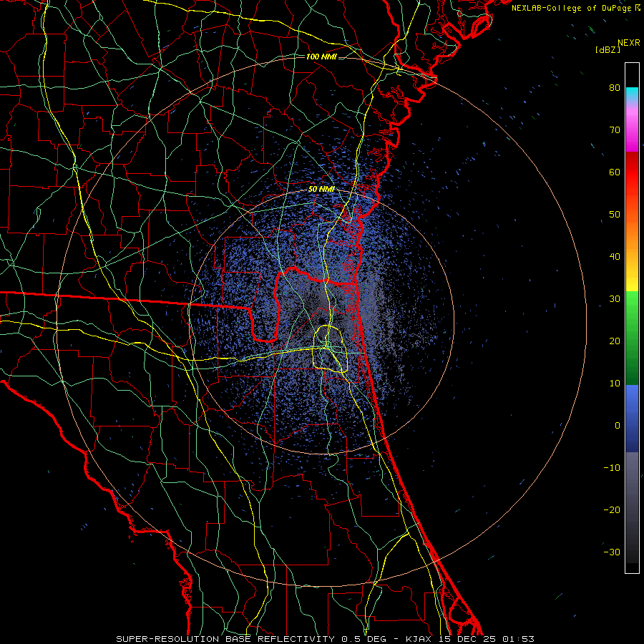
Task: Click the -20 dBZ value on the scale
Action: 612,510
